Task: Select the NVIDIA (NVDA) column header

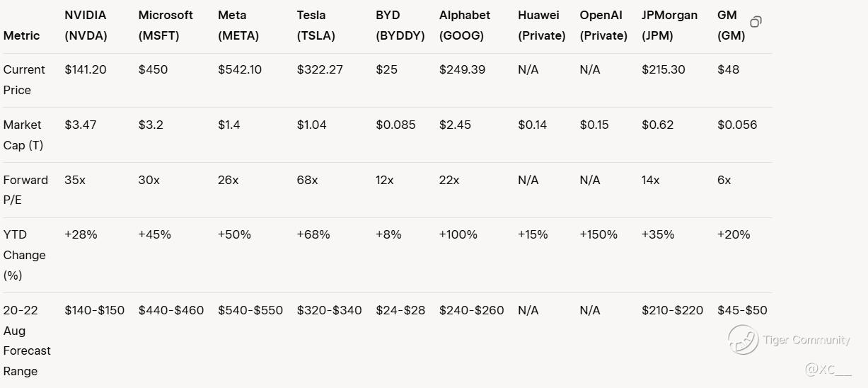Action: (86, 25)
